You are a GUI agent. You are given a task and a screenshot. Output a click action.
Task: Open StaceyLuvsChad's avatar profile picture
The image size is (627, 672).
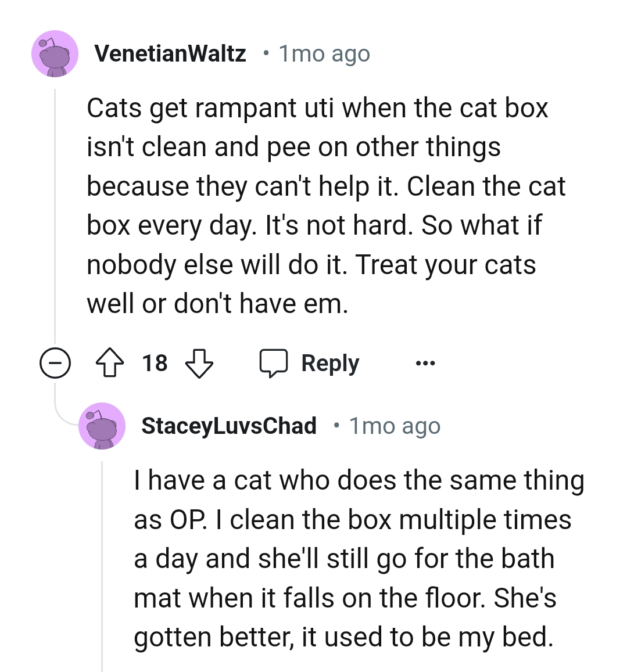coord(102,426)
